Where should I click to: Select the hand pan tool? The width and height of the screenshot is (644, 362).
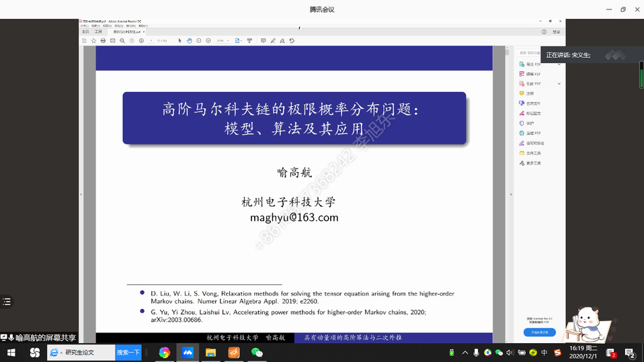(190, 41)
